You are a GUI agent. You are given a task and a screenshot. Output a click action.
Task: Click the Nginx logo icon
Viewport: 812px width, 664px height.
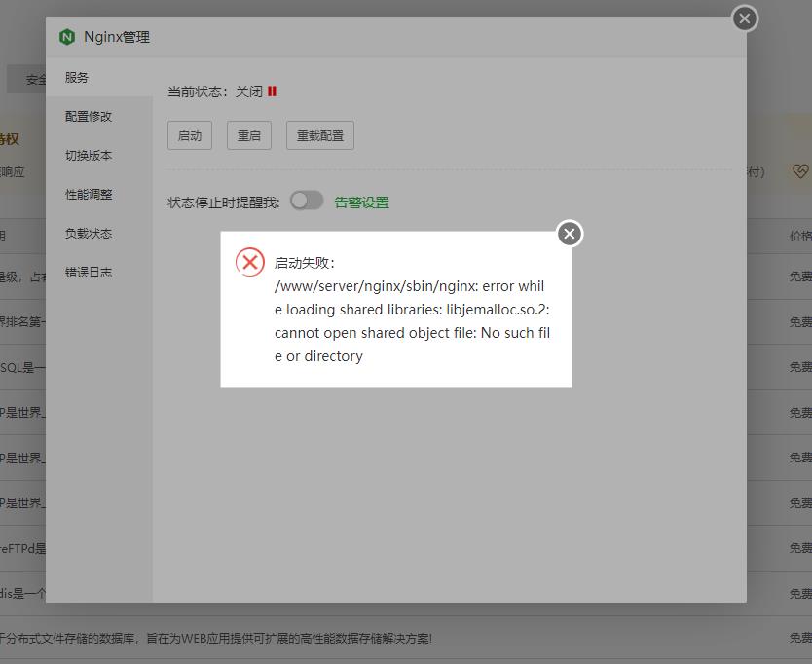pos(67,37)
